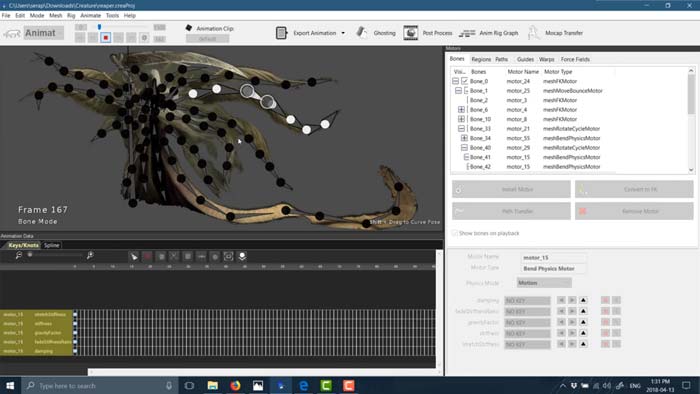
Task: Switch to the Regions tab
Action: click(481, 59)
